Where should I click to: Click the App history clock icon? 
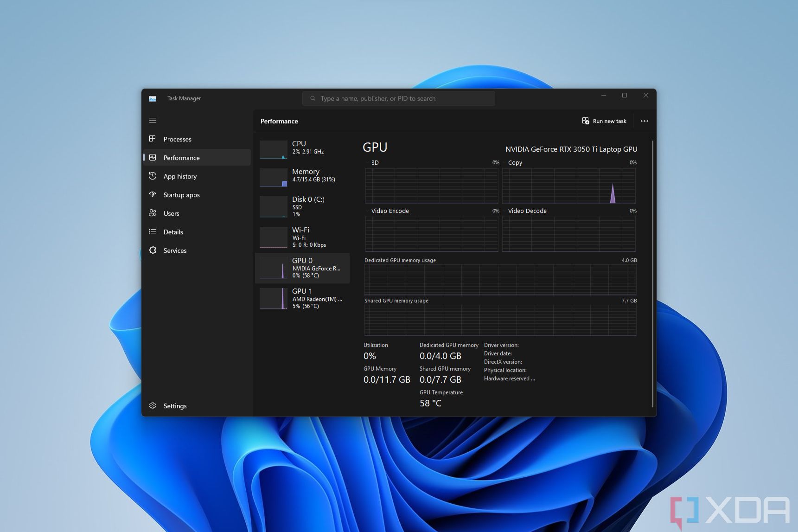(x=152, y=176)
